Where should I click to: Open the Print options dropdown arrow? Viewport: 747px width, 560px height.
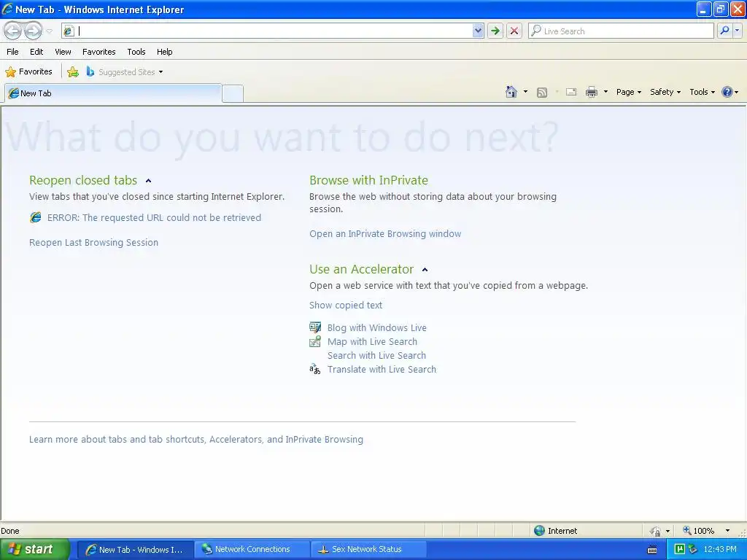coord(605,92)
